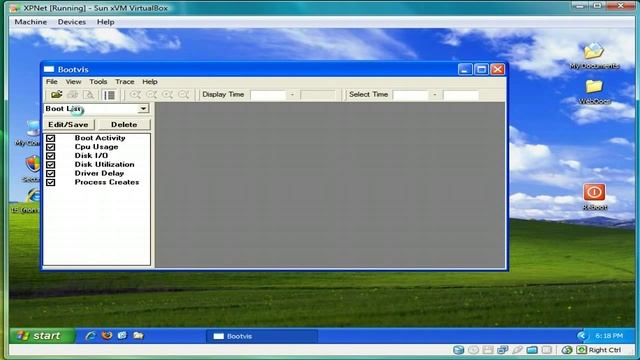
Task: Click the 6:18 PM taskbar clock
Action: coord(609,336)
